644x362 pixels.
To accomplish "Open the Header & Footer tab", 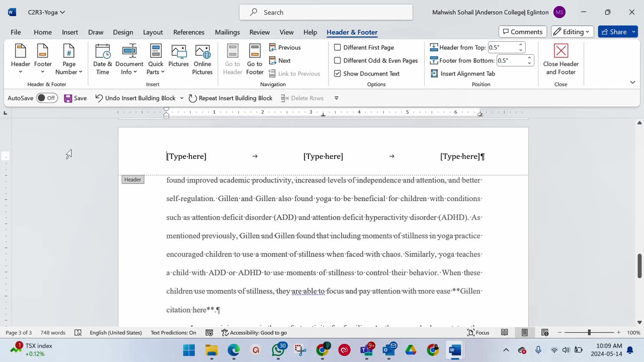I will pos(352,32).
